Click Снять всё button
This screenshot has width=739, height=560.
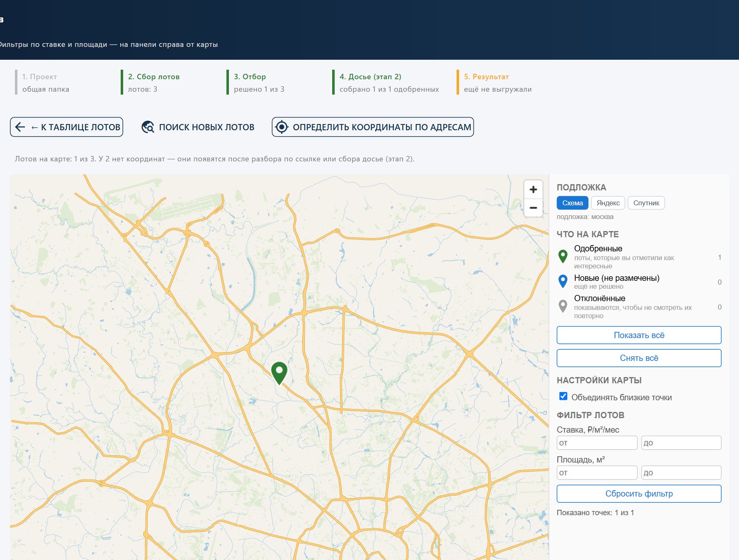point(639,358)
